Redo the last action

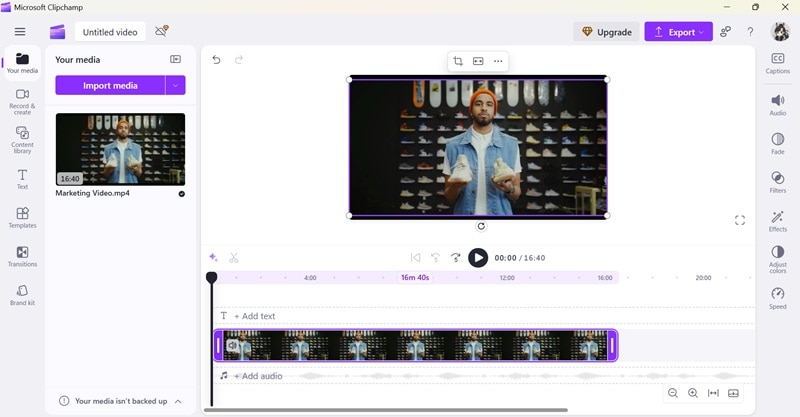point(239,60)
